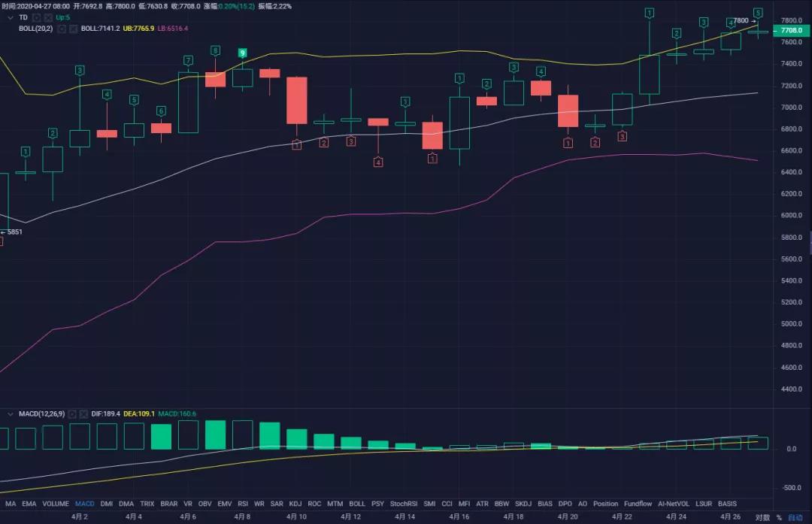This screenshot has height=524, width=812.
Task: Select ATR indicator
Action: [482, 503]
